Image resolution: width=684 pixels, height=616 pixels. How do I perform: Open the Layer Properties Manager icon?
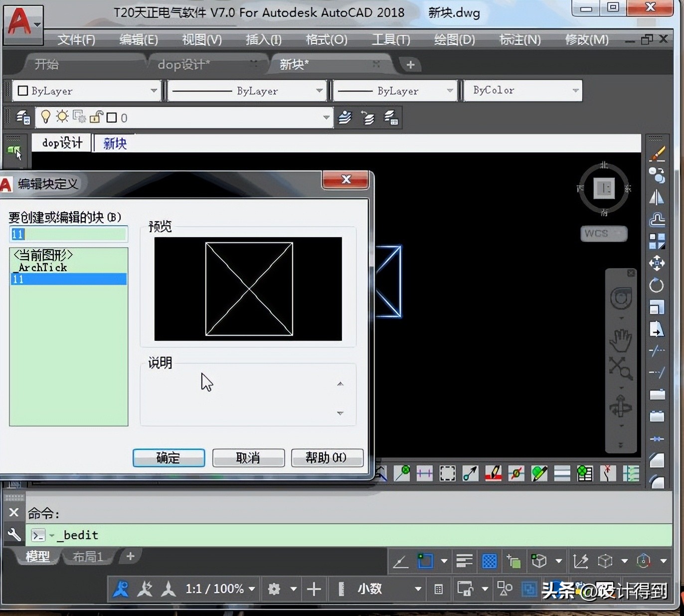[x=23, y=118]
